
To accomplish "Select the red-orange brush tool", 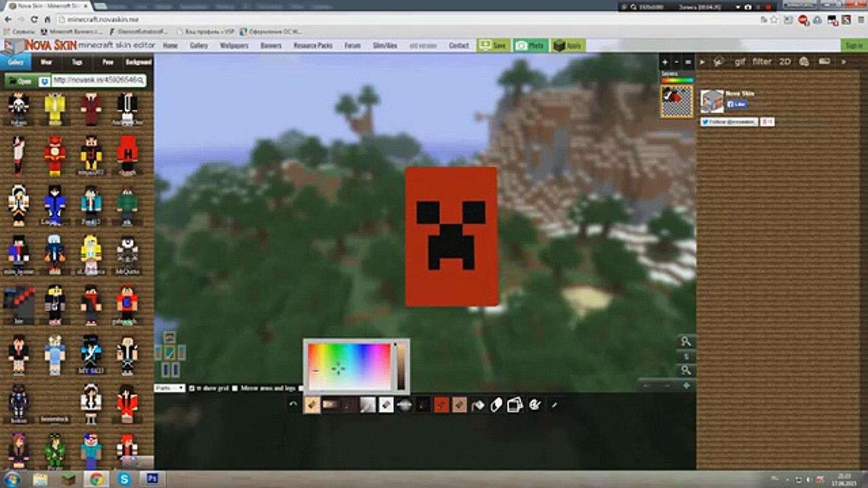I will point(441,405).
